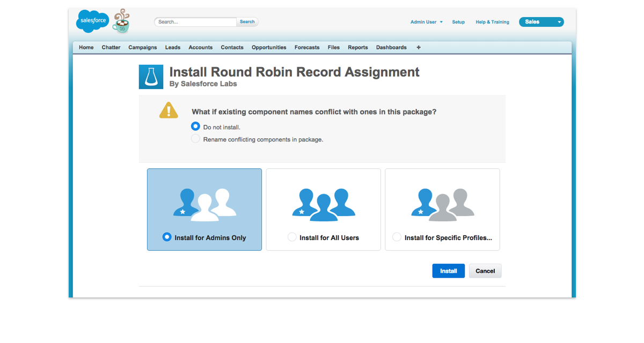
Task: Click the plus icon to add tabs
Action: click(x=419, y=48)
